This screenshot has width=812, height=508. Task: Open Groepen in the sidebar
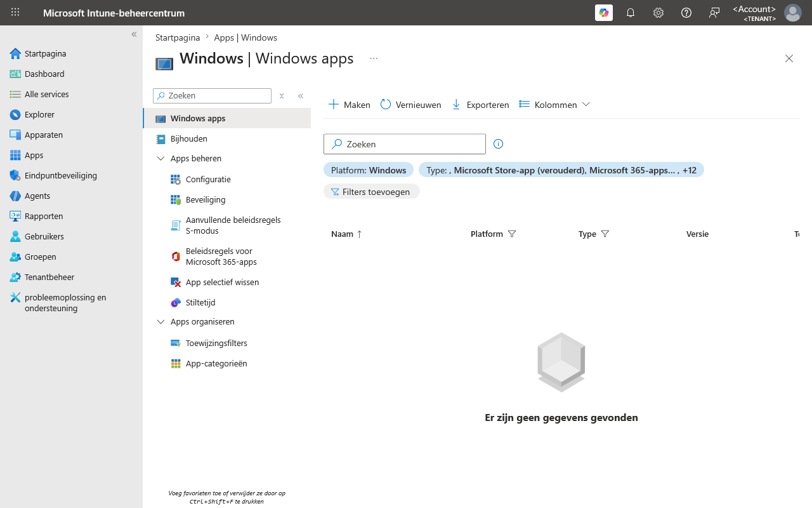71,257
